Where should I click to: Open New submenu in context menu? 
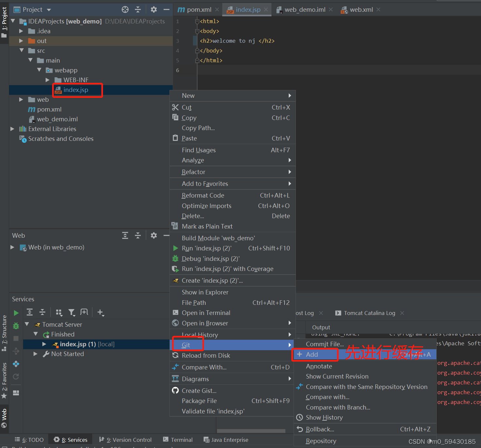232,96
